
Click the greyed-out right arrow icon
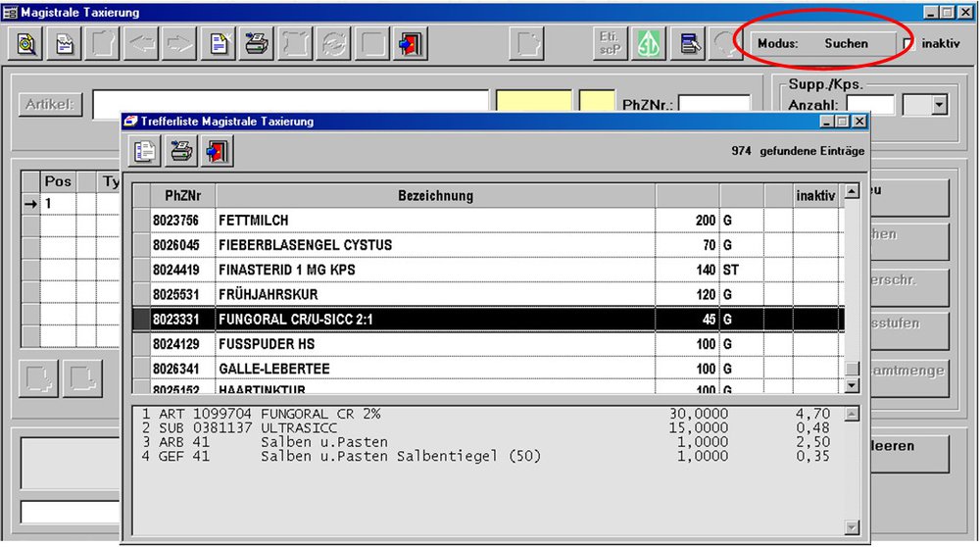tap(179, 44)
